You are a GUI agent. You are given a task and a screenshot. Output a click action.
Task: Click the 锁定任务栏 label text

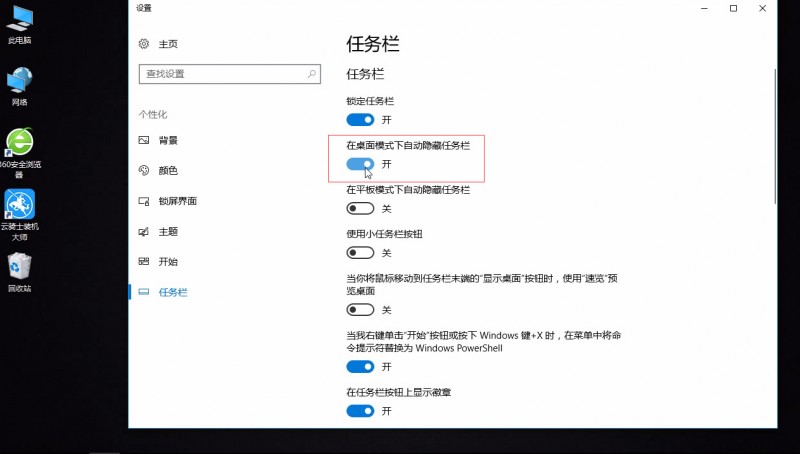coord(370,101)
